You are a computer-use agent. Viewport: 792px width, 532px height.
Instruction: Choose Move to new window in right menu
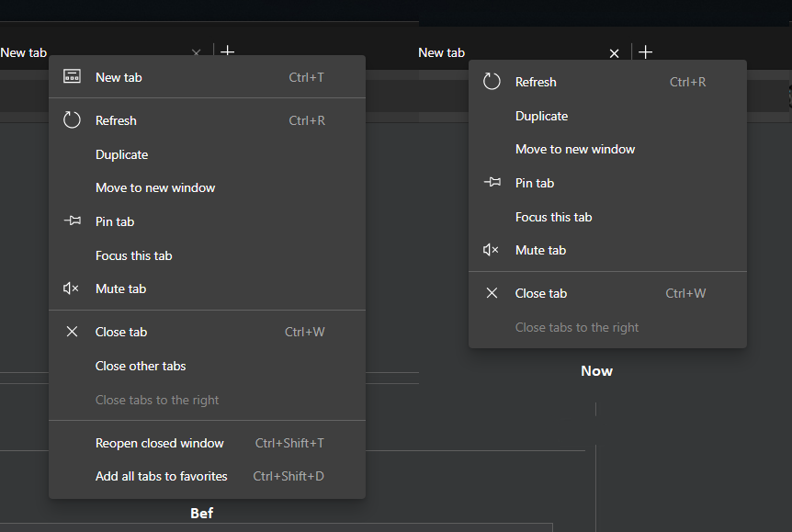pos(607,149)
